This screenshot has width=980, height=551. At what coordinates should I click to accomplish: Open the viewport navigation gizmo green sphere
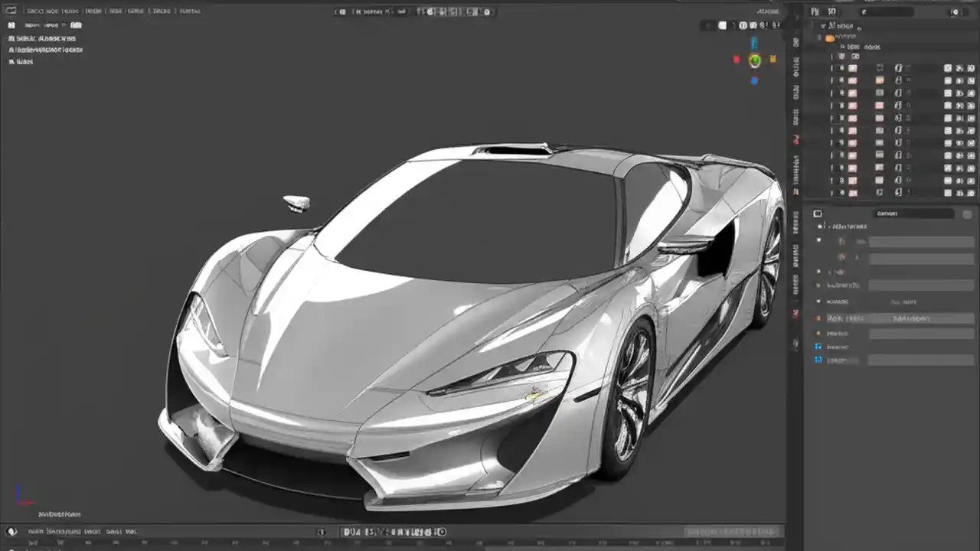(754, 60)
